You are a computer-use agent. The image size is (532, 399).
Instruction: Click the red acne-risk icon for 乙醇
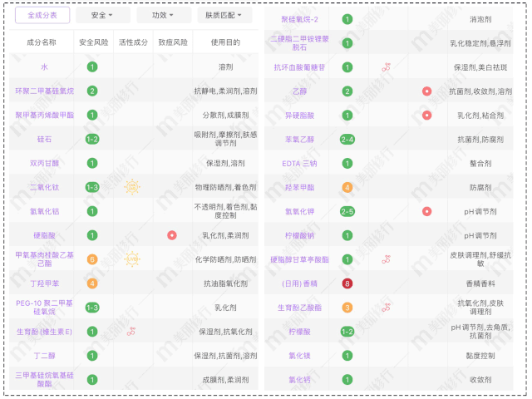426,91
